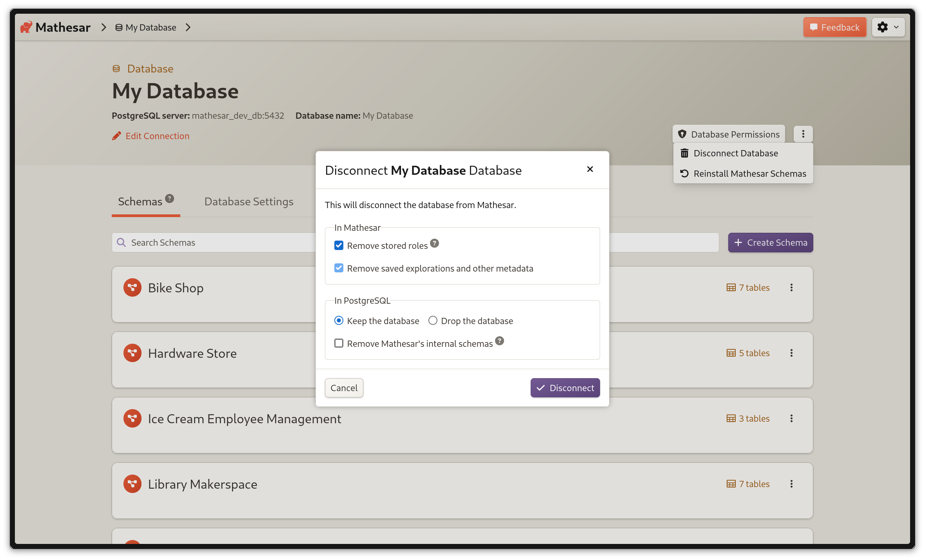Click the database icon beside My Database breadcrumb

pos(119,27)
